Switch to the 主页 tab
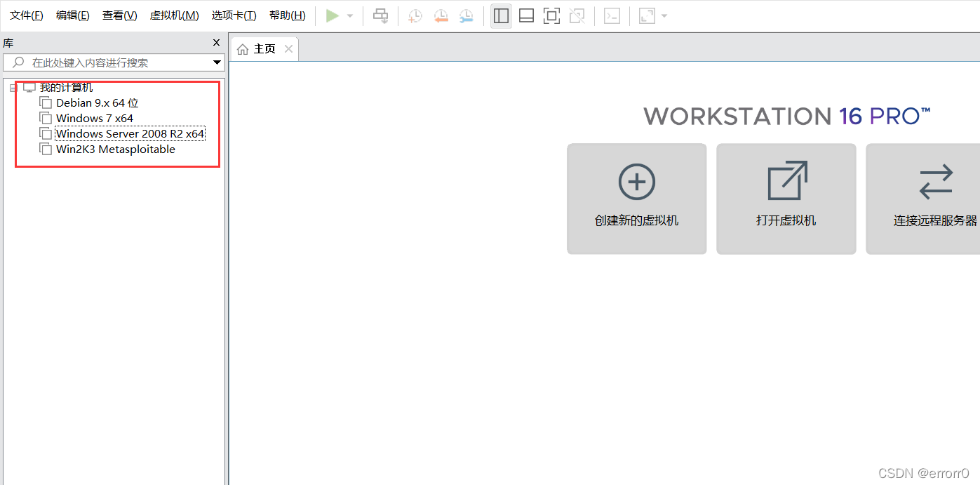Viewport: 980px width, 485px height. pyautogui.click(x=264, y=49)
